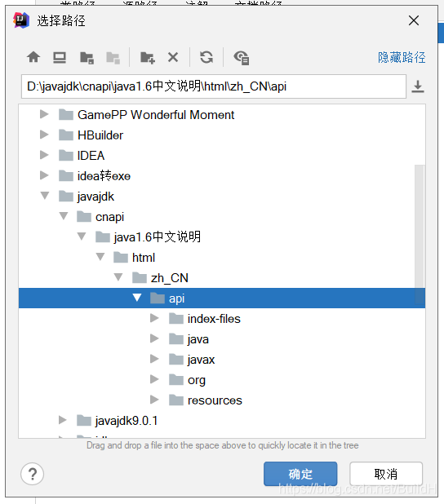Jump to the desktop directory icon
This screenshot has height=504, width=444.
coord(60,58)
